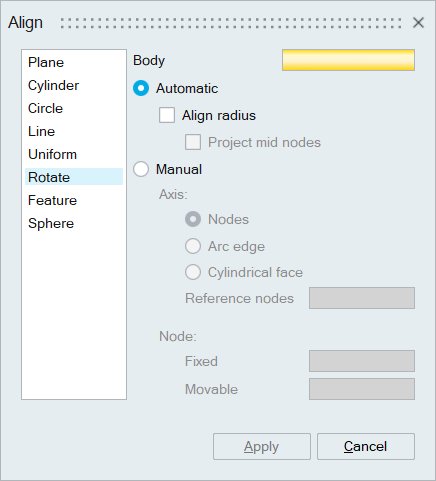The width and height of the screenshot is (436, 481).
Task: Click the Apply button
Action: (x=262, y=447)
